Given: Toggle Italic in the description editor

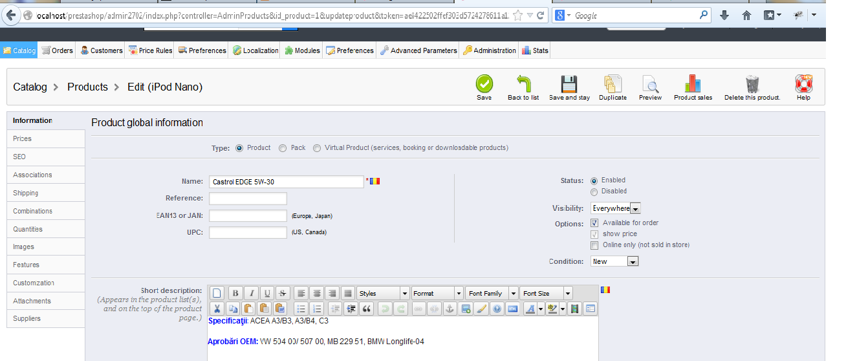Looking at the screenshot, I should pos(251,293).
